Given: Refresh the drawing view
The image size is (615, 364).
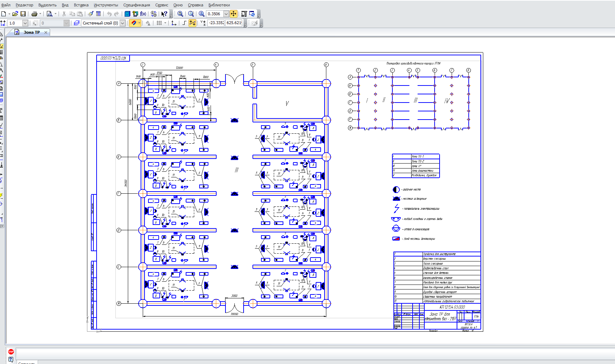Looking at the screenshot, I should pos(252,14).
